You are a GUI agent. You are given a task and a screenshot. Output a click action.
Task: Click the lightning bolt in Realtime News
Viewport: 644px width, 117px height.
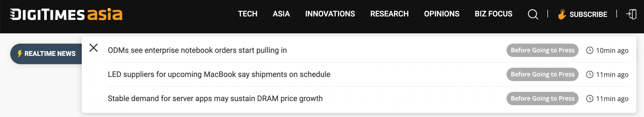(x=20, y=54)
